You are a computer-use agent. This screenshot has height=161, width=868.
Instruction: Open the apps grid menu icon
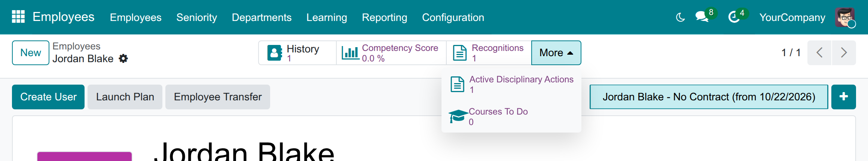pos(18,17)
